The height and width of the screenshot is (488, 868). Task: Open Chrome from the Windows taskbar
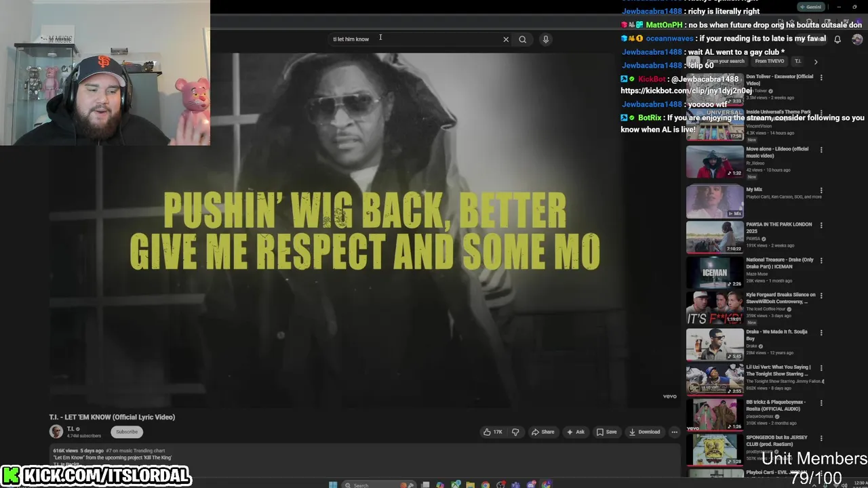486,485
